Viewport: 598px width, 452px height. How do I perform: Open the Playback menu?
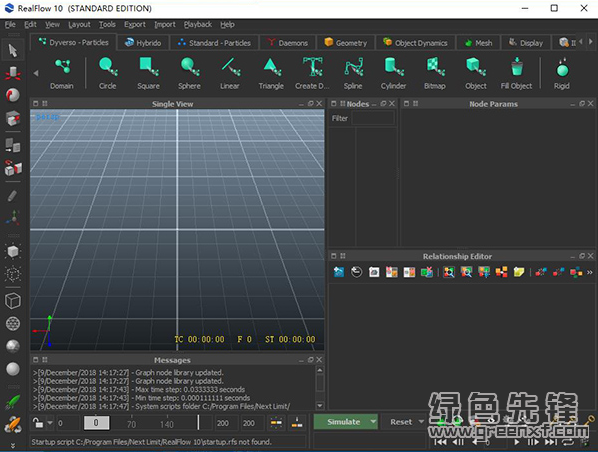(198, 24)
